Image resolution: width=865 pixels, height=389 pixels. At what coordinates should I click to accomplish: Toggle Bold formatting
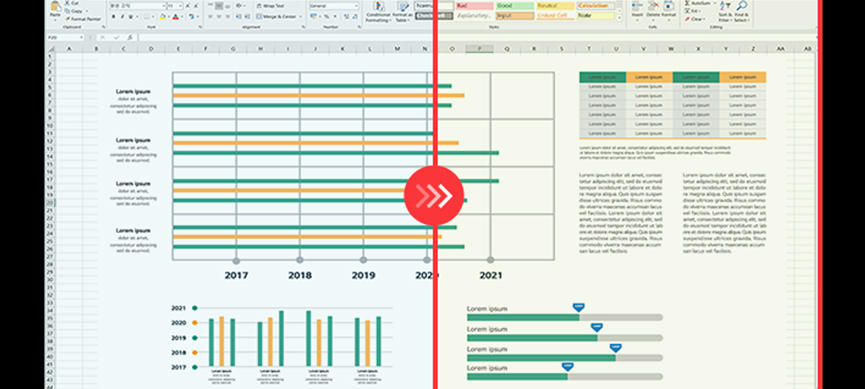coord(114,17)
